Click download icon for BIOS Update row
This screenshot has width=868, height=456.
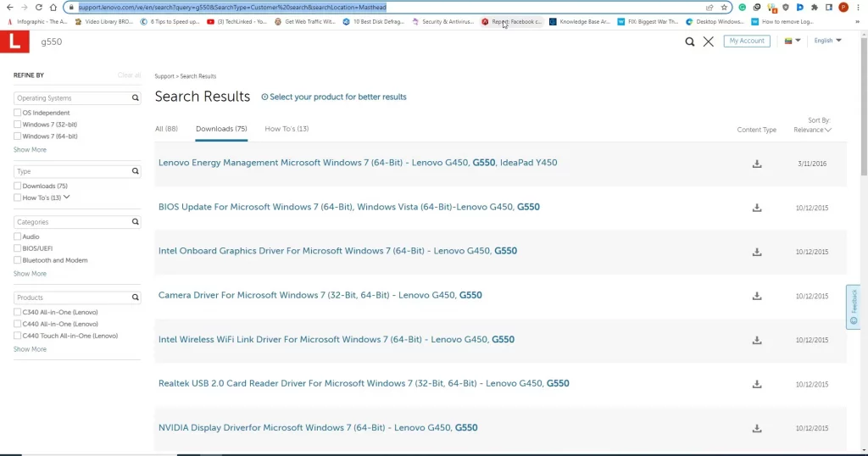757,208
